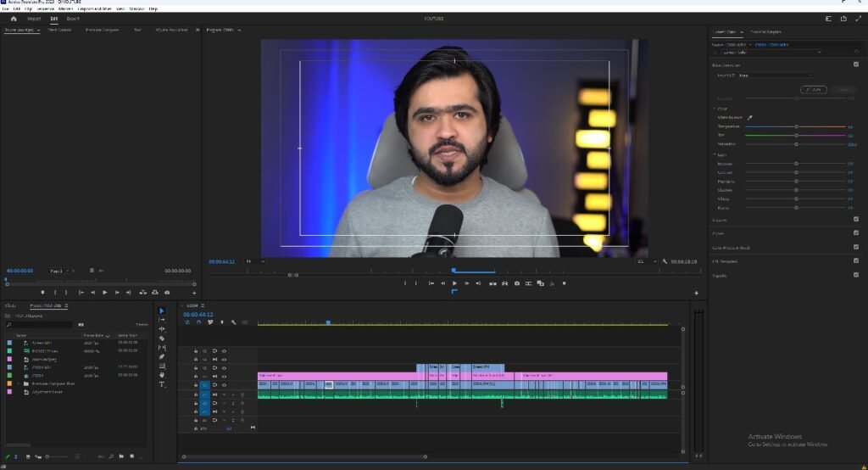
Task: Open Workspaces icon in top header
Action: click(829, 19)
